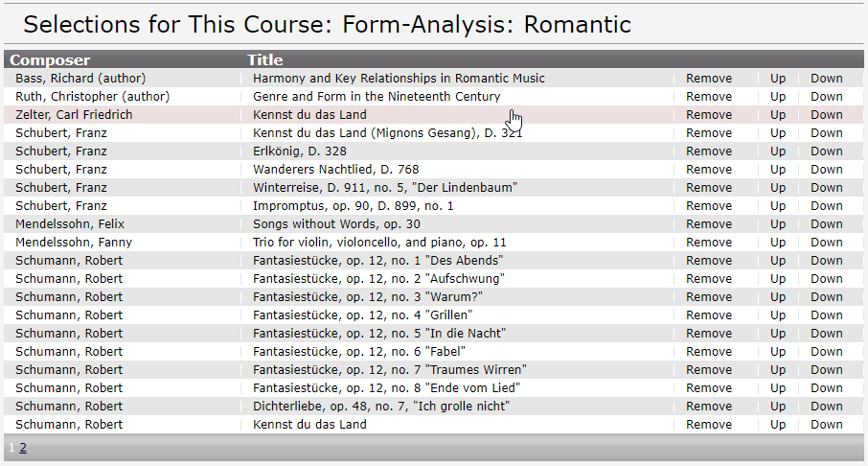
Task: Select title Dichterliebe, op. 48, no. 7
Action: (381, 407)
